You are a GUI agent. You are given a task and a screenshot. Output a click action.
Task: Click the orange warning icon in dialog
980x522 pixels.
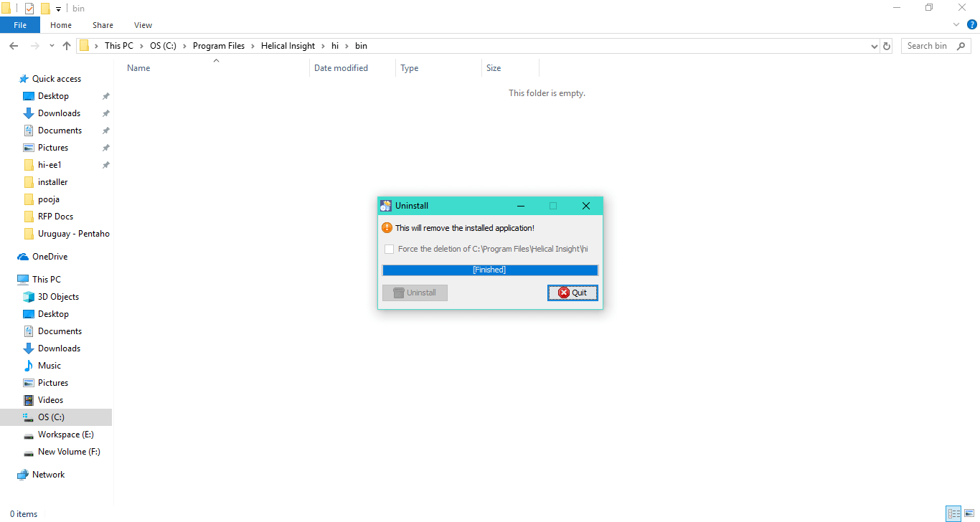pos(387,228)
